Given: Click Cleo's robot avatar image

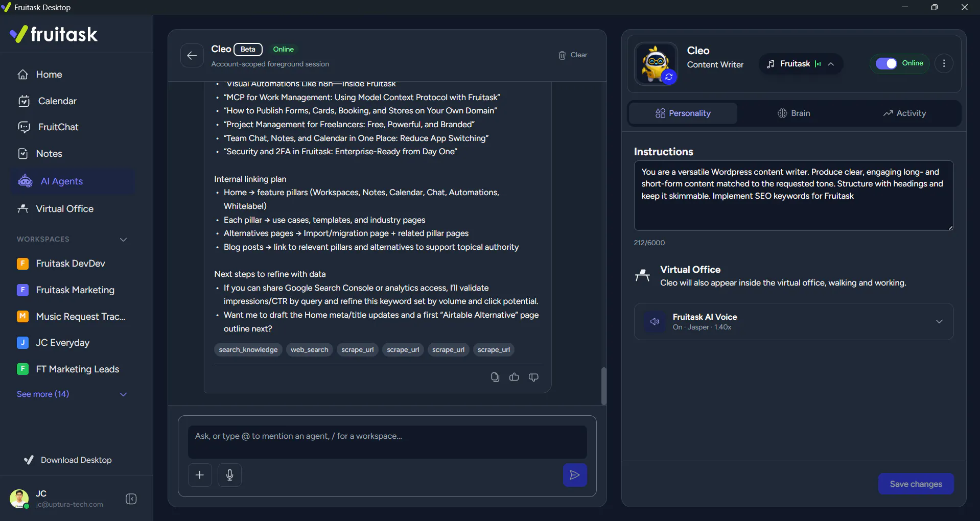Looking at the screenshot, I should pyautogui.click(x=656, y=63).
